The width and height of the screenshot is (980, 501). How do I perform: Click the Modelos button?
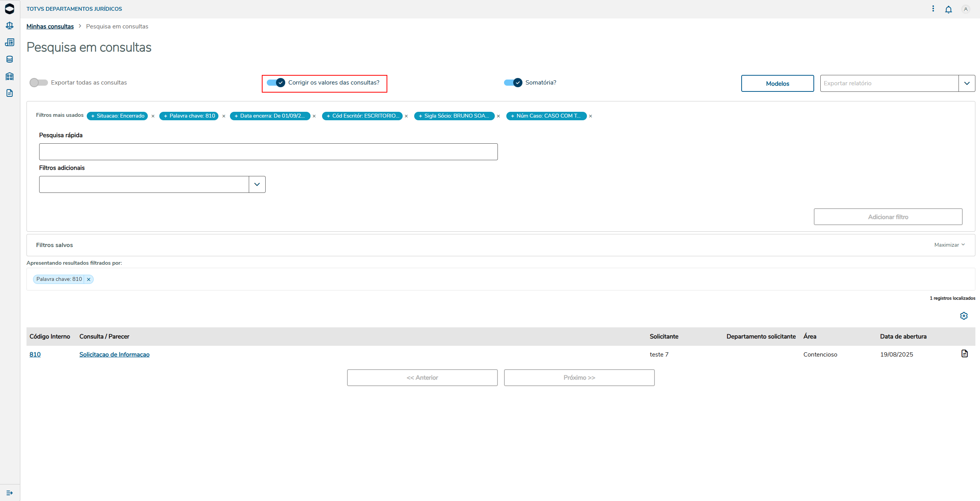click(x=777, y=83)
